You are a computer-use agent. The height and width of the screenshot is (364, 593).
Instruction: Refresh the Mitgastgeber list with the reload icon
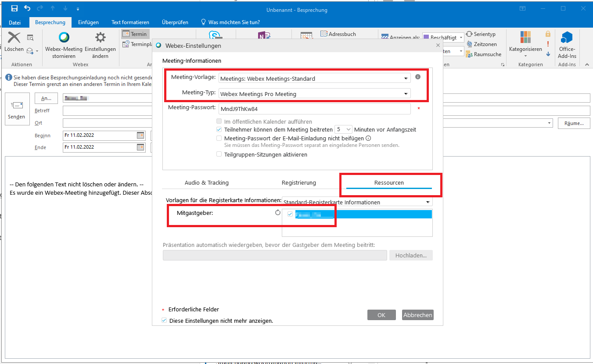point(277,213)
